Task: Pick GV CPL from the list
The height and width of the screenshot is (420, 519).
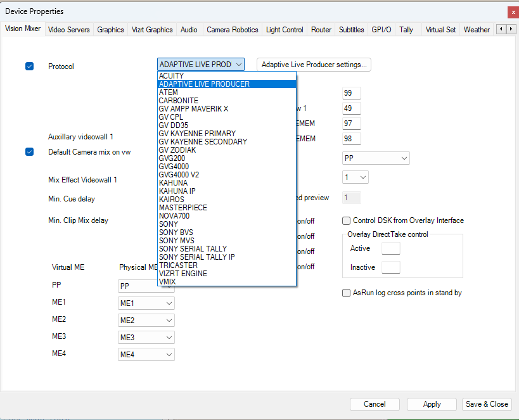Action: click(227, 117)
